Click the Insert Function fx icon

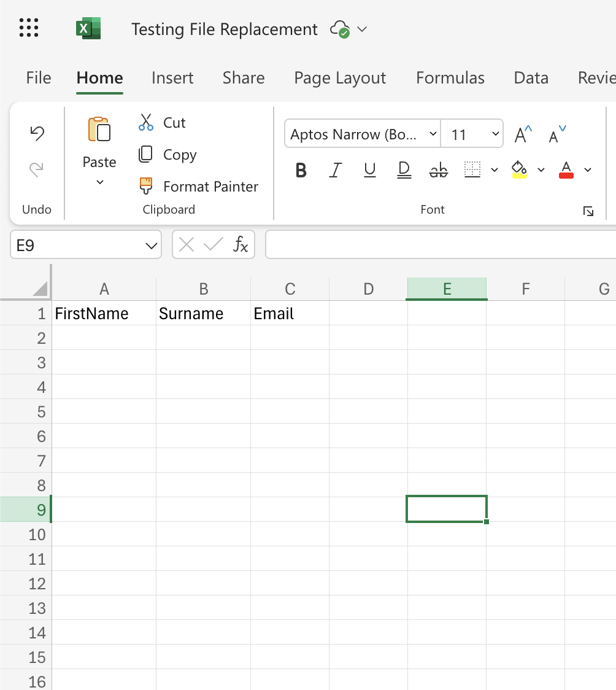click(x=241, y=244)
